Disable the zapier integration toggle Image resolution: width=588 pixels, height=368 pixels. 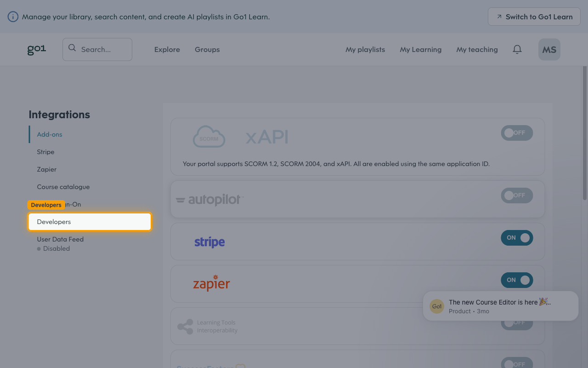coord(517,280)
